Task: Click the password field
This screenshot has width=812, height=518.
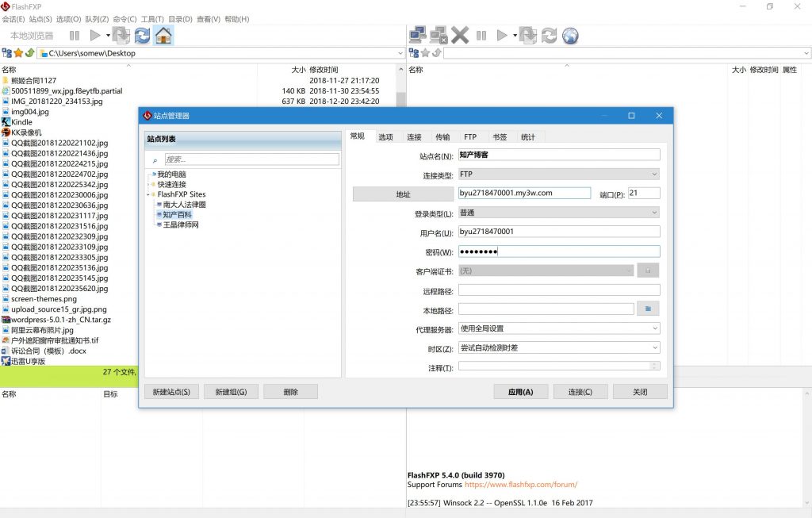Action: pos(559,251)
